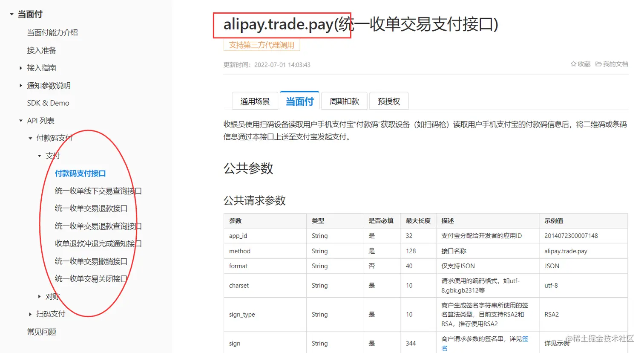Click example value RSA2
The height and width of the screenshot is (353, 644).
click(x=551, y=315)
